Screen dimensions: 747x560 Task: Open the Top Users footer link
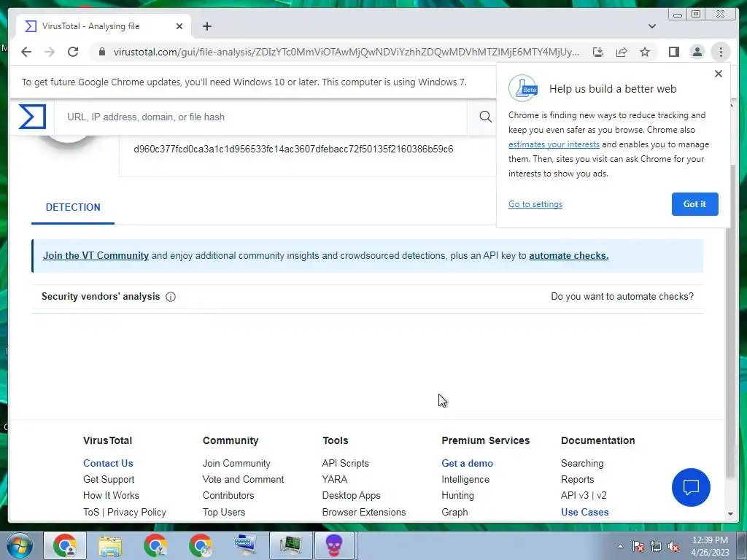(x=224, y=512)
